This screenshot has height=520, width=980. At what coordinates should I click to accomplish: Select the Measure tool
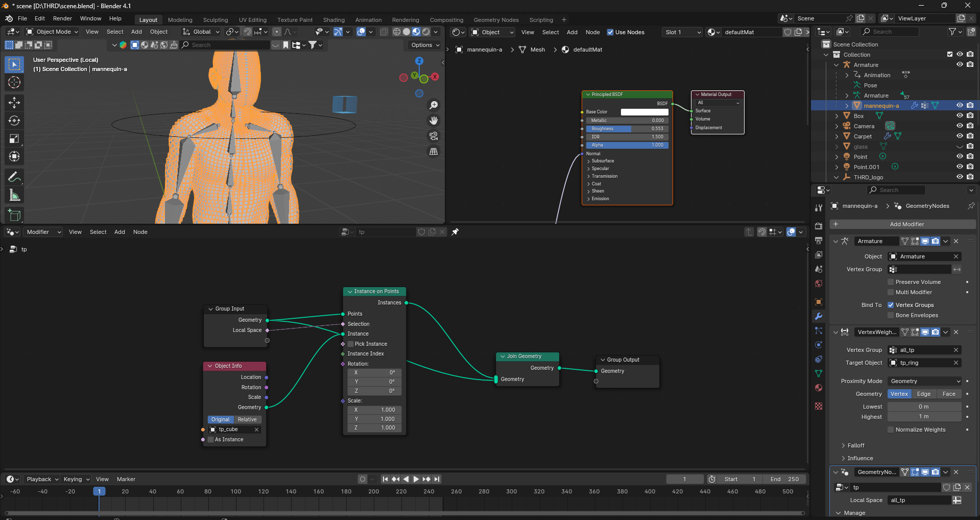[x=14, y=195]
